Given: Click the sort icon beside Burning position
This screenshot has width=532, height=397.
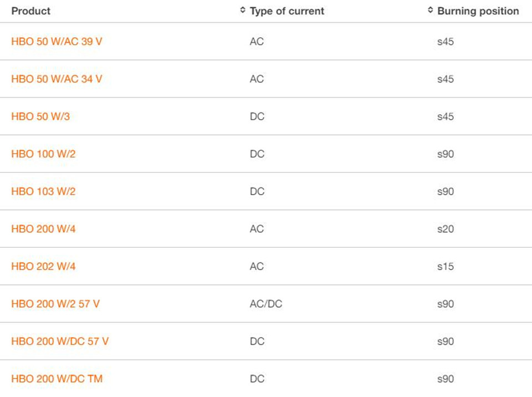Looking at the screenshot, I should point(431,11).
